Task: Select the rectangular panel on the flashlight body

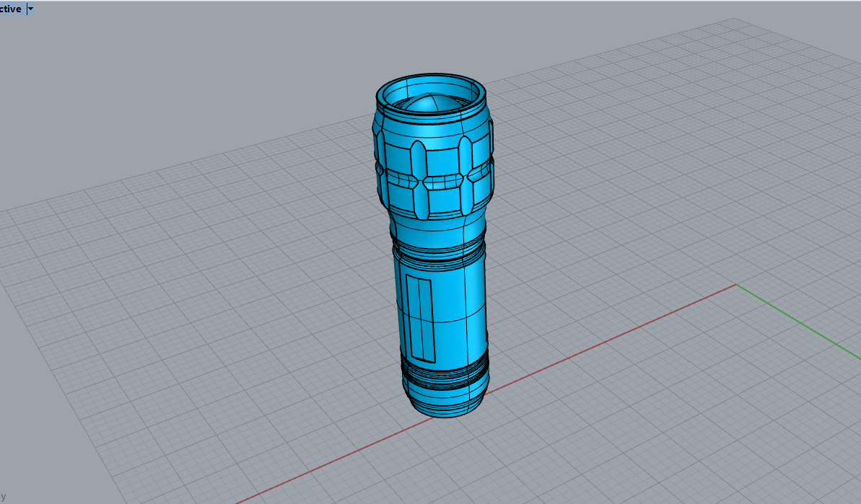Action: tap(420, 318)
